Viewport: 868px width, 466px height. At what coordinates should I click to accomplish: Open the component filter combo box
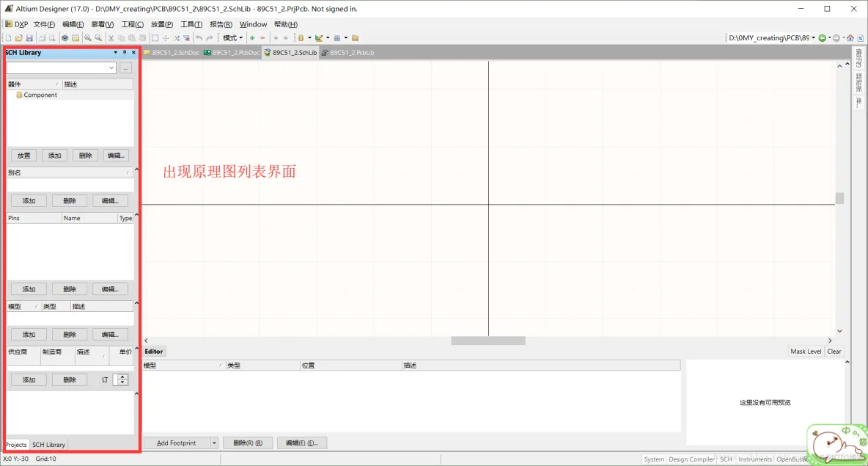point(61,68)
